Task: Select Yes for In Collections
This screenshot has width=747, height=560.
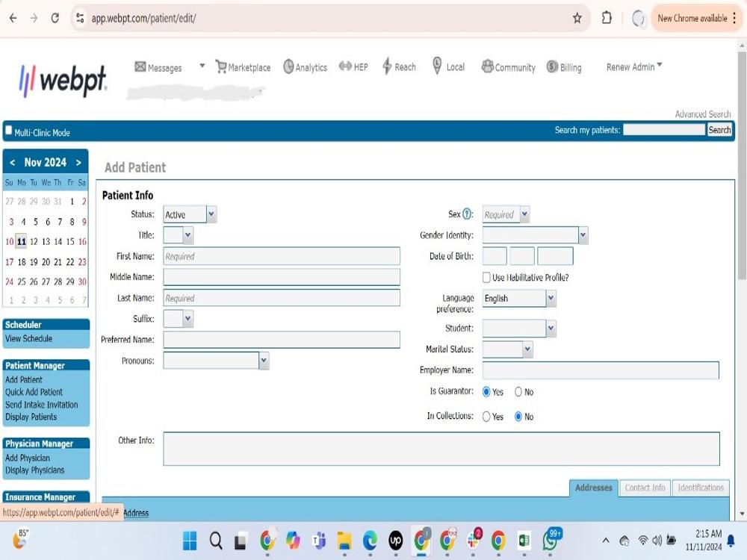Action: point(486,416)
